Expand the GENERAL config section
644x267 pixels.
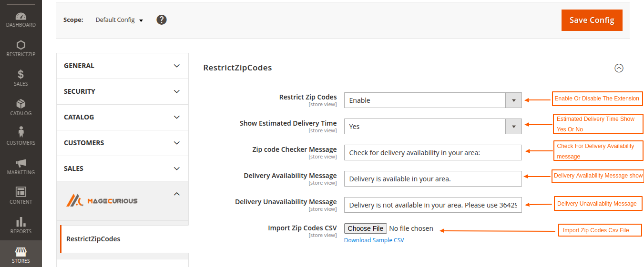point(123,66)
